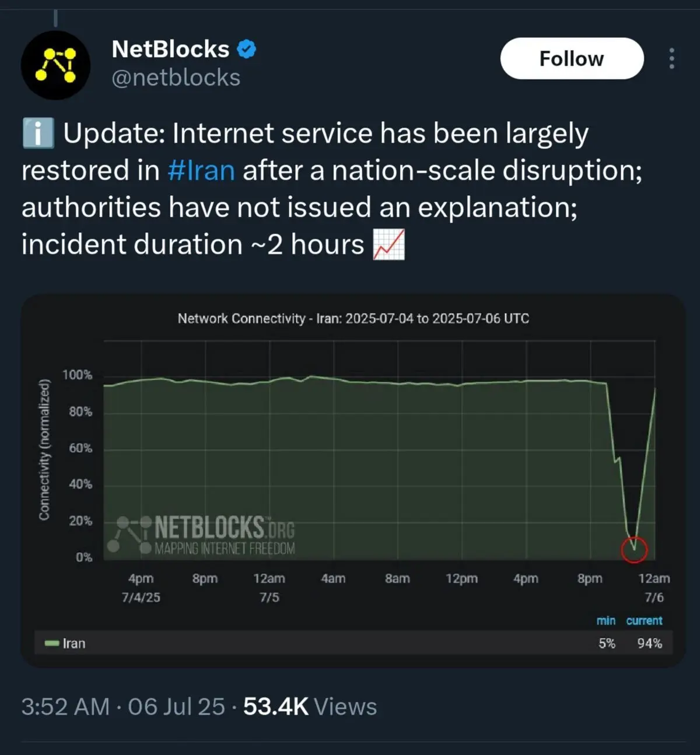Click the blue verified badge
This screenshot has width=700, height=755.
coord(247,50)
